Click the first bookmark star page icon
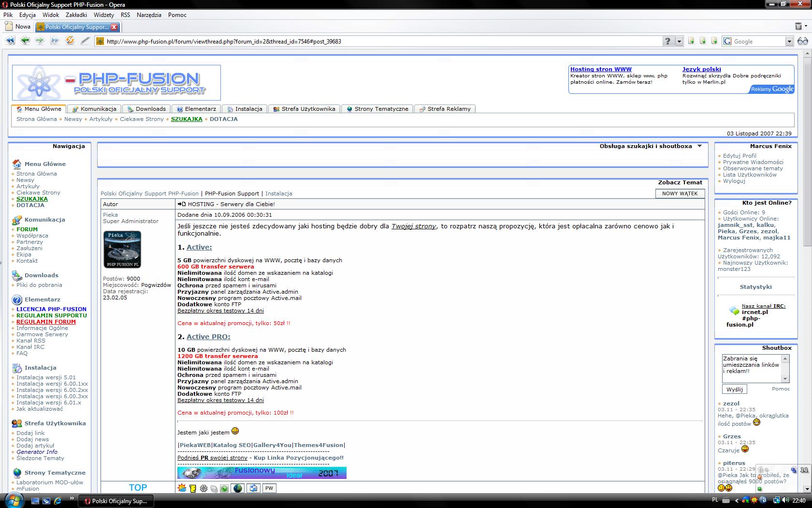812x508 pixels. [691, 41]
